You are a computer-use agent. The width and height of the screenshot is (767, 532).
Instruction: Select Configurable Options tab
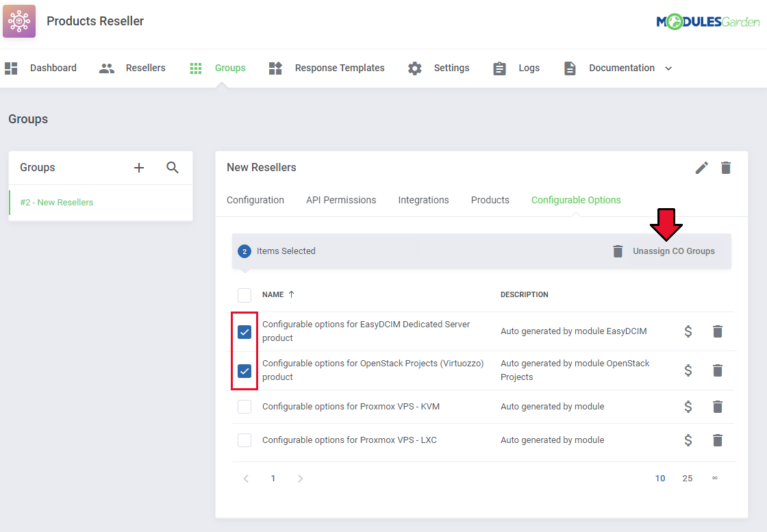576,200
